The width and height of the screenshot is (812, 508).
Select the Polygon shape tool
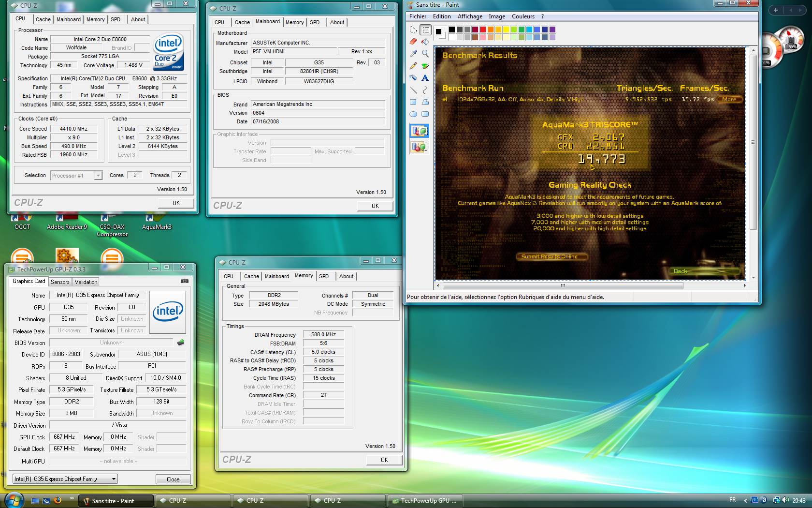pos(425,102)
